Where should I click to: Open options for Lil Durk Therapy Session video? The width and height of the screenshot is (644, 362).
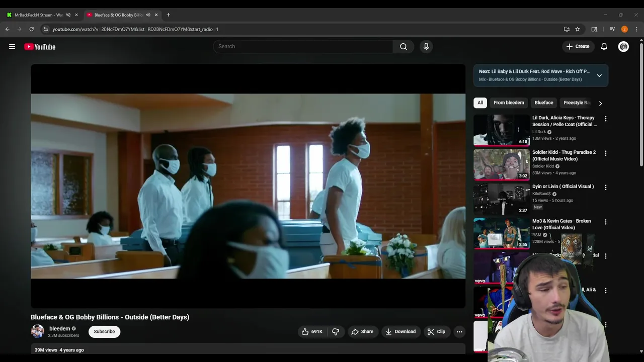click(605, 119)
